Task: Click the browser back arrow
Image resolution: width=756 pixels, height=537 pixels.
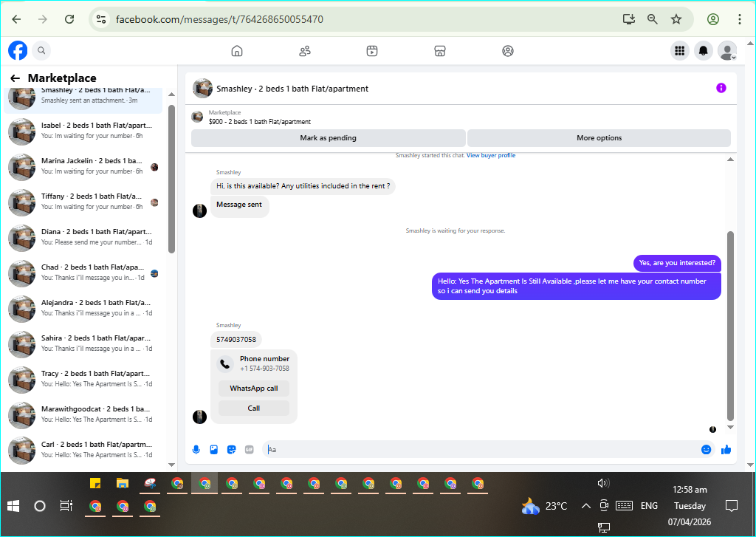Action: tap(16, 19)
